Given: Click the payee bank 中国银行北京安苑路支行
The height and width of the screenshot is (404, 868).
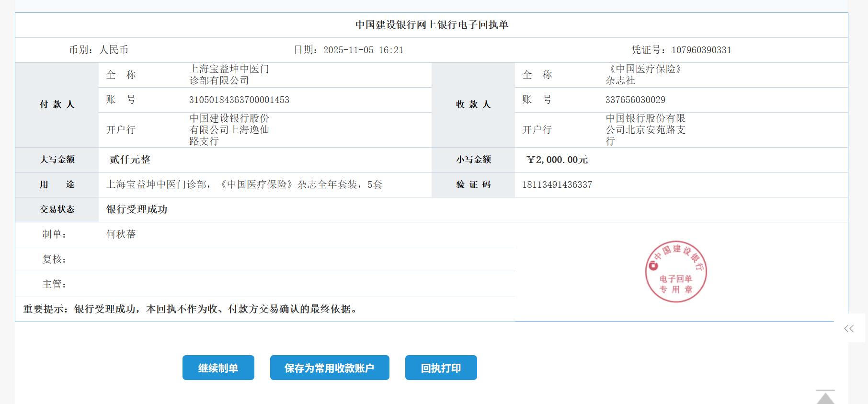Looking at the screenshot, I should click(645, 129).
